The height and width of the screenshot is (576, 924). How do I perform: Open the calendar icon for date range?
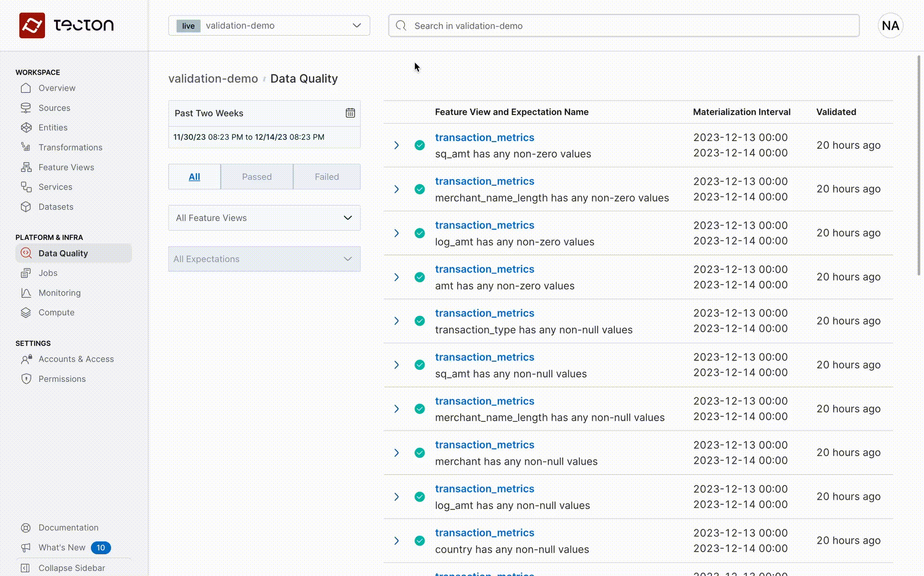(x=350, y=113)
